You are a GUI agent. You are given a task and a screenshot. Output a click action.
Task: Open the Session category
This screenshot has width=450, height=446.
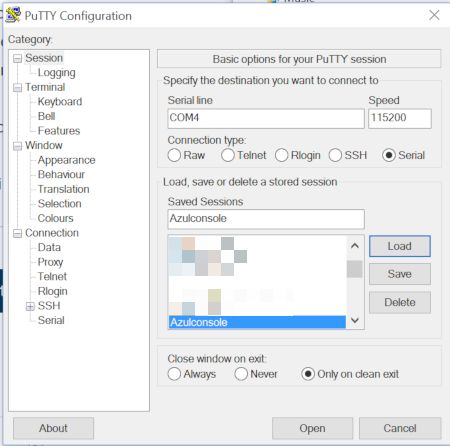[44, 58]
